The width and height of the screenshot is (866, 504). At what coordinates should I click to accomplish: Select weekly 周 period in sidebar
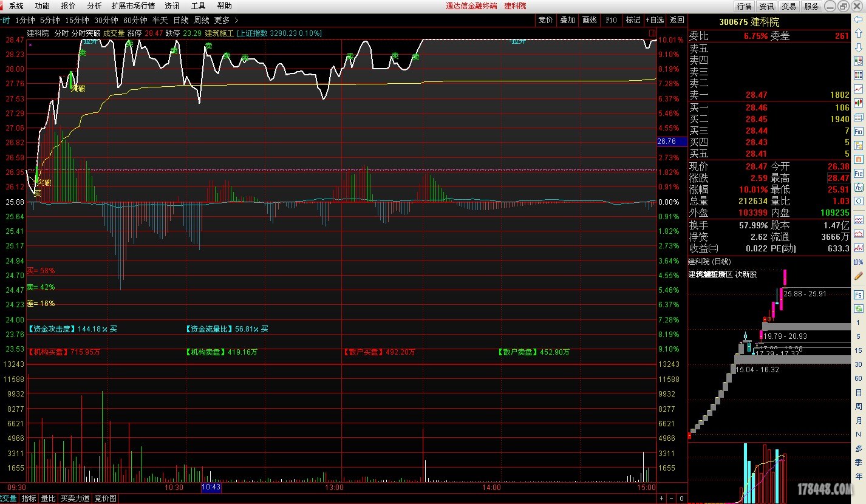[859, 406]
